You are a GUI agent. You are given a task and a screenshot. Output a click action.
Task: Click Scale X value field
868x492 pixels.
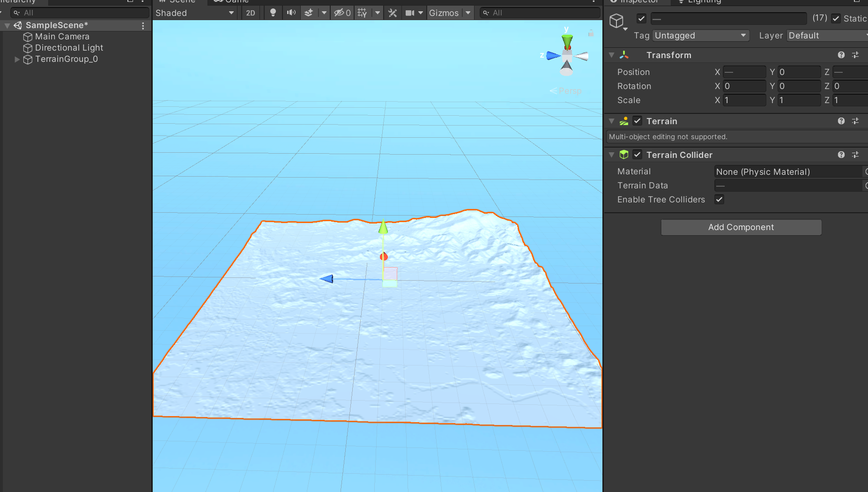744,100
